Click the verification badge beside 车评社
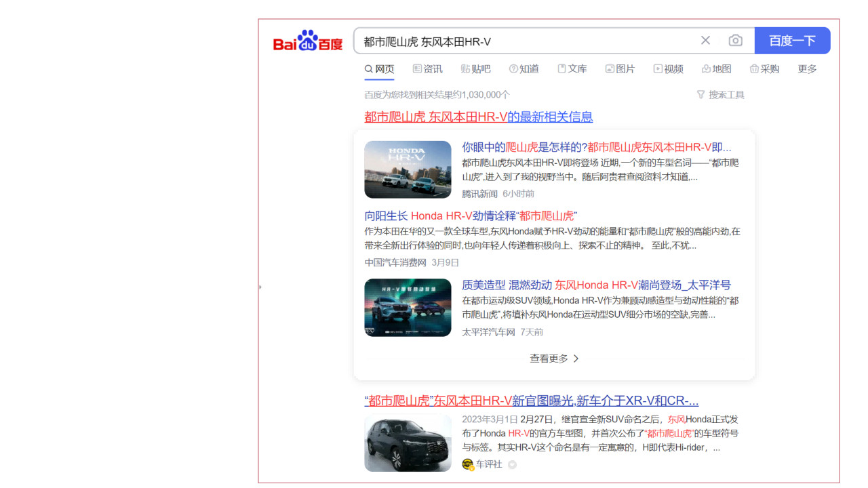 (512, 464)
